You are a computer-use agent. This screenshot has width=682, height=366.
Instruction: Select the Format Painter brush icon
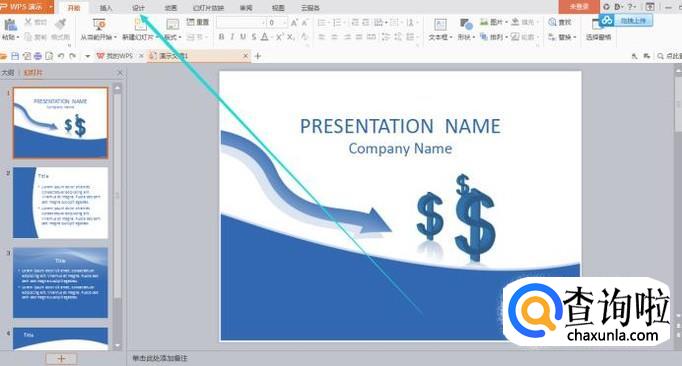60,25
